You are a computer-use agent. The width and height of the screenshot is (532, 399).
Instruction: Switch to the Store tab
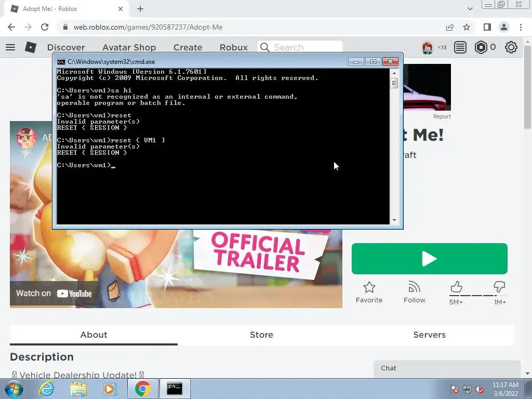pyautogui.click(x=262, y=335)
